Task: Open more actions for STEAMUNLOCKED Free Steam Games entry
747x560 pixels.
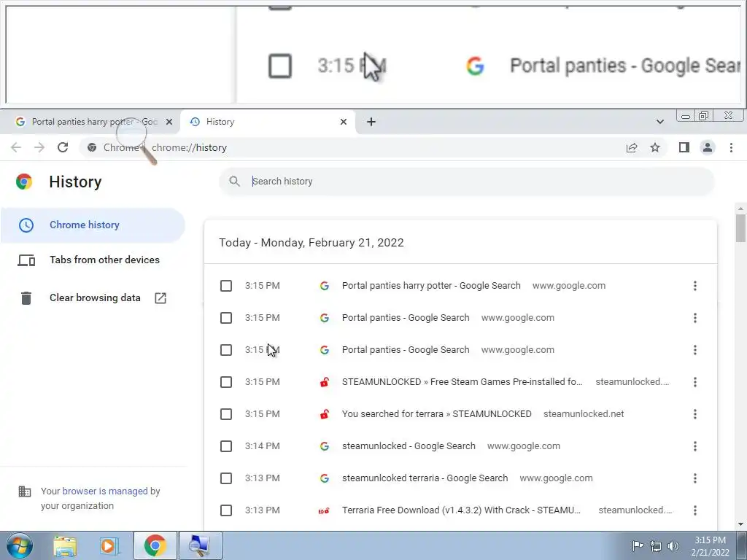Action: [x=695, y=382]
